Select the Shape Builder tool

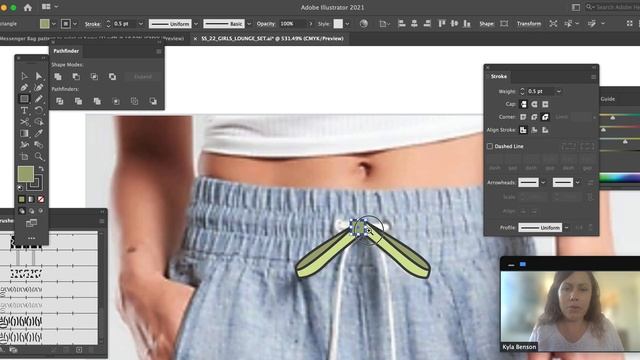pyautogui.click(x=39, y=122)
